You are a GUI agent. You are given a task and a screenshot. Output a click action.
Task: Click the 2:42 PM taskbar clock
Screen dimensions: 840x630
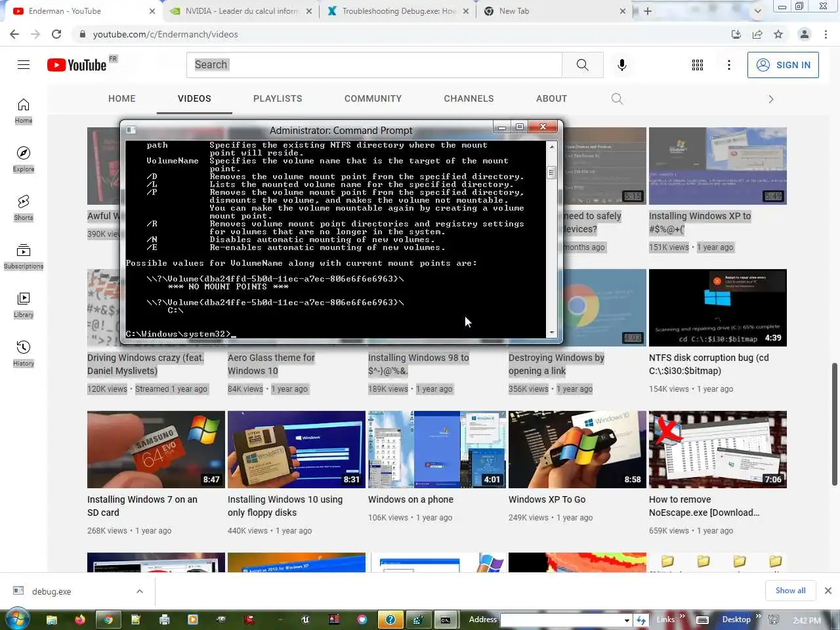tap(807, 620)
